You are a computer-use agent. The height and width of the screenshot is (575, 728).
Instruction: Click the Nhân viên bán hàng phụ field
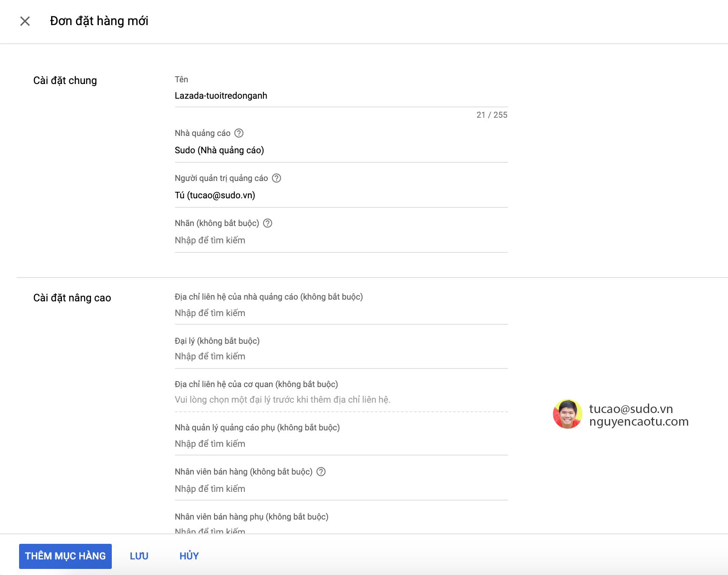tap(341, 529)
